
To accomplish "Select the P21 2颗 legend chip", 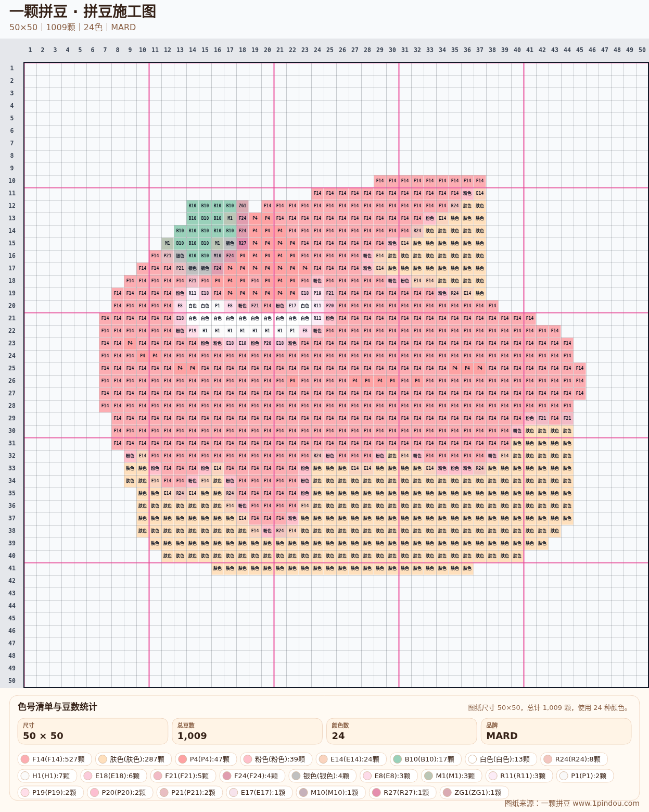I will tap(189, 792).
